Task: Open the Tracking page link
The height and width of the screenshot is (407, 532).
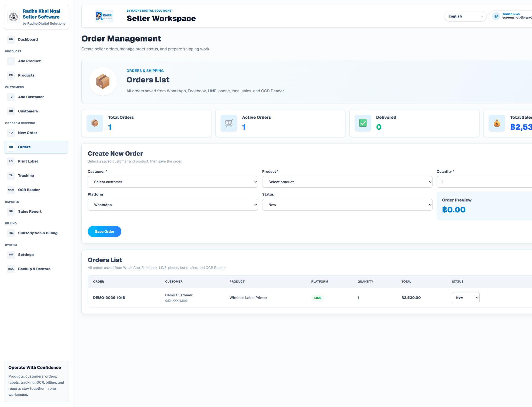Action: [x=36, y=175]
